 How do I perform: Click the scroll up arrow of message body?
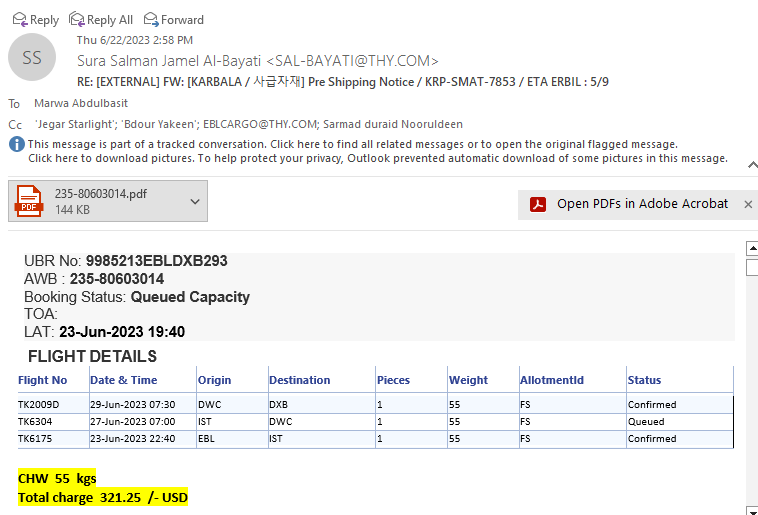point(751,249)
